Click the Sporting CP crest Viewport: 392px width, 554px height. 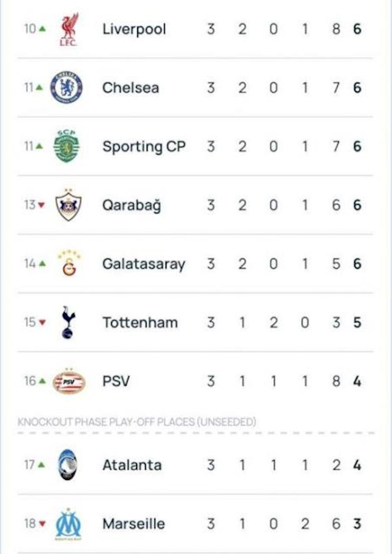(67, 146)
